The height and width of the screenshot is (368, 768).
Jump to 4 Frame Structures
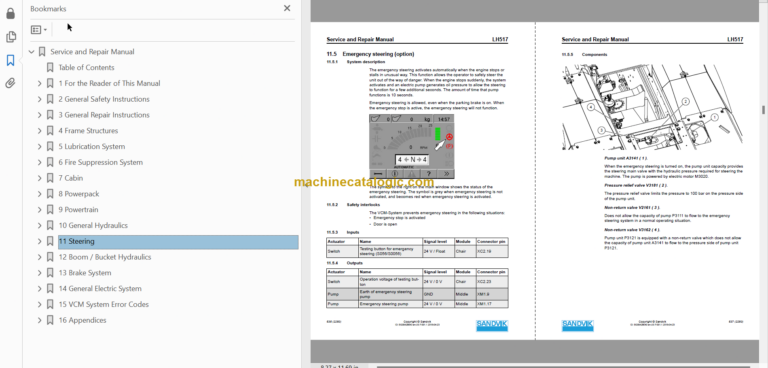(x=88, y=131)
